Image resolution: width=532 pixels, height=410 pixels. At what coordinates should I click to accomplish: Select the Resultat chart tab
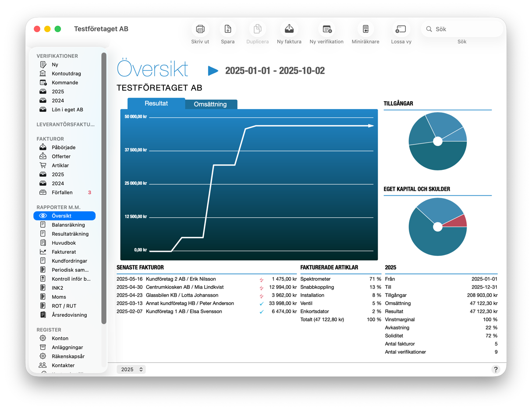156,103
